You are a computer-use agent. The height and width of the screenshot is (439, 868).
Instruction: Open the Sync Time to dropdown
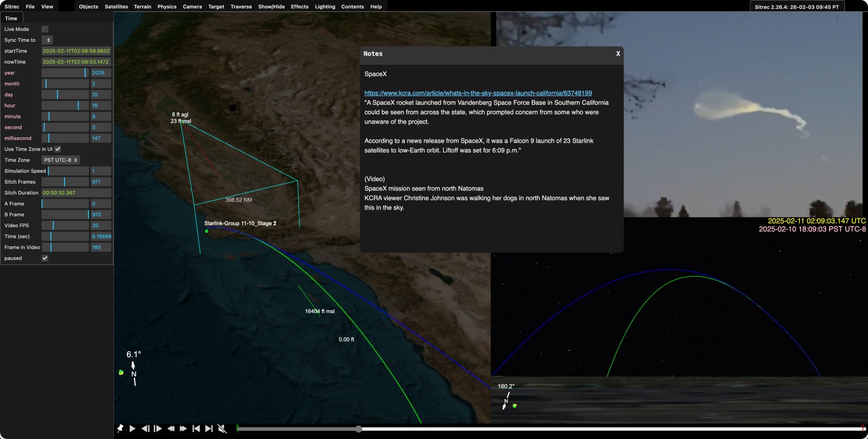click(x=47, y=40)
